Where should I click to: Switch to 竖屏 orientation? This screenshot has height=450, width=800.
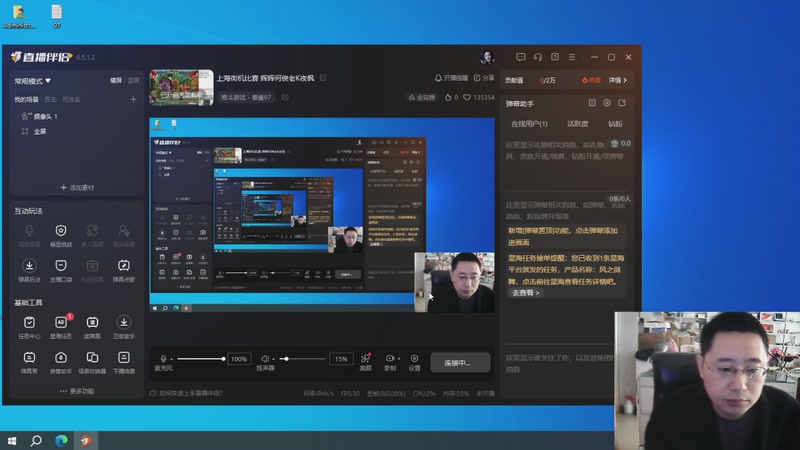tap(133, 81)
